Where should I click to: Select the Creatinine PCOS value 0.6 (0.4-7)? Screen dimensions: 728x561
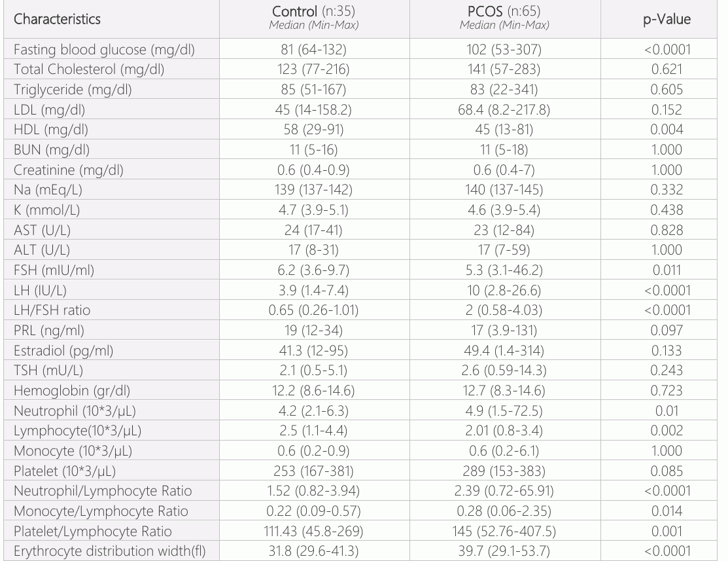coord(504,170)
